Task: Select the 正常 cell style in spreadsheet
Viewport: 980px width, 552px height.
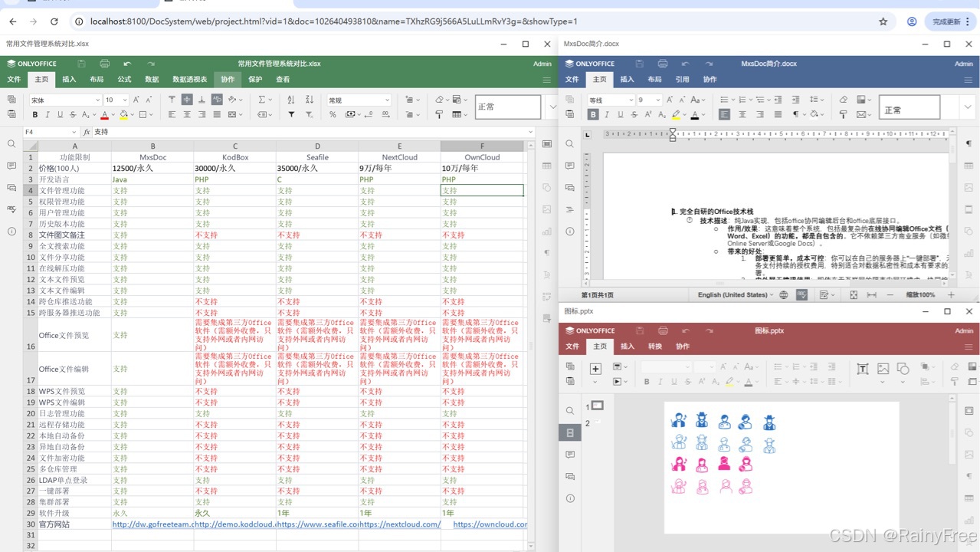Action: pos(509,107)
